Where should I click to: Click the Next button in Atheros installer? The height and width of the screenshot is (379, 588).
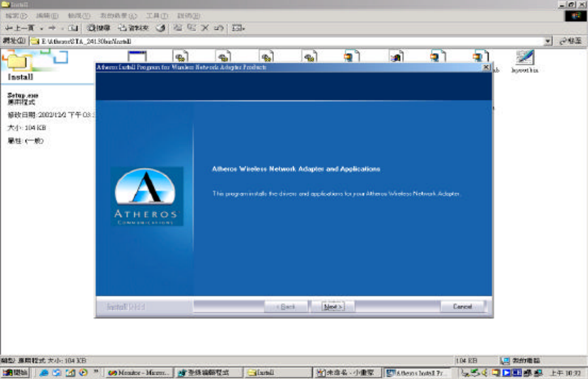click(333, 306)
